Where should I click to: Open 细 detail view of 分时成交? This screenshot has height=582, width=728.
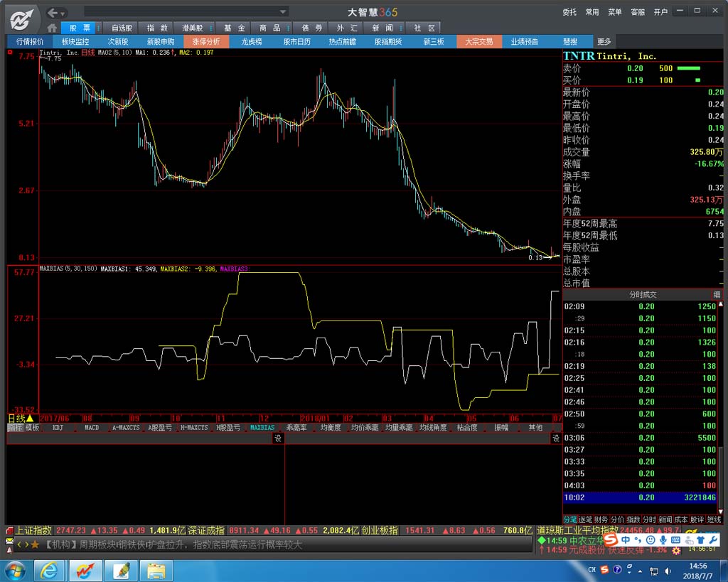pos(717,295)
